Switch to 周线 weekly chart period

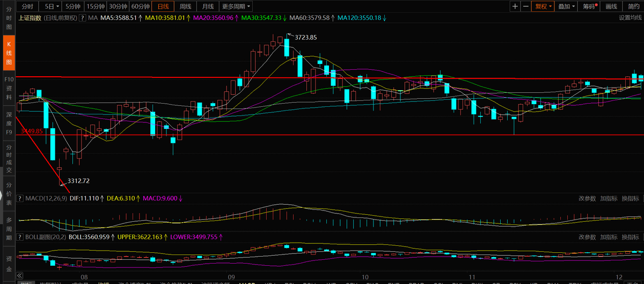tap(185, 6)
